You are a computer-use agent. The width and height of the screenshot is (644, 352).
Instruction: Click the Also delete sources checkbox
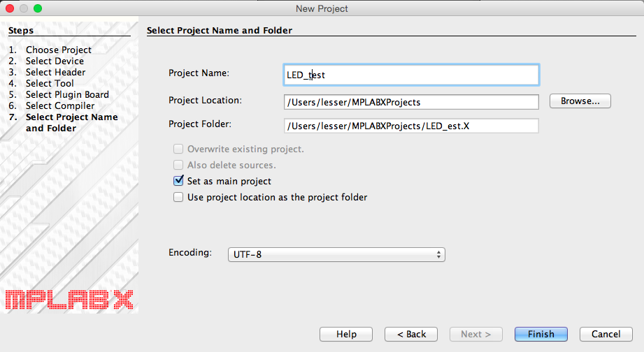[178, 165]
